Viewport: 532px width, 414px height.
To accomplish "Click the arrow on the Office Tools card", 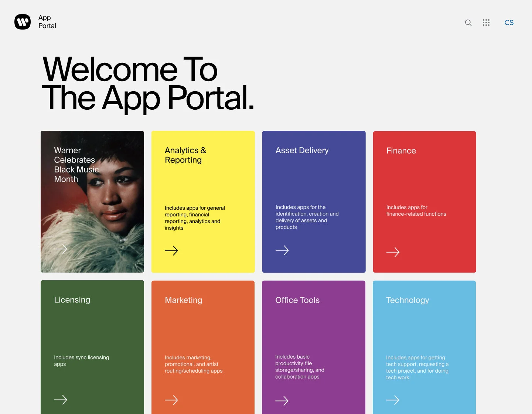I will (x=282, y=401).
